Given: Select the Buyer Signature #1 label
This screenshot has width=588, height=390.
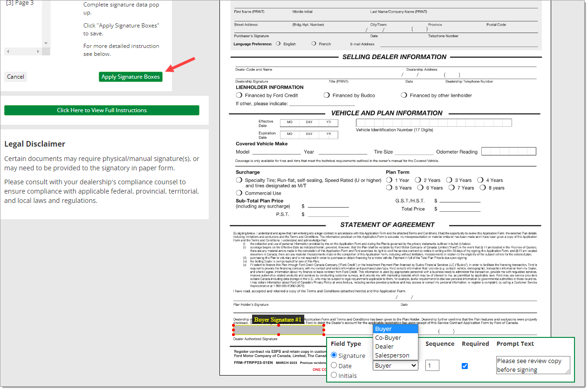Looking at the screenshot, I should coord(278,320).
